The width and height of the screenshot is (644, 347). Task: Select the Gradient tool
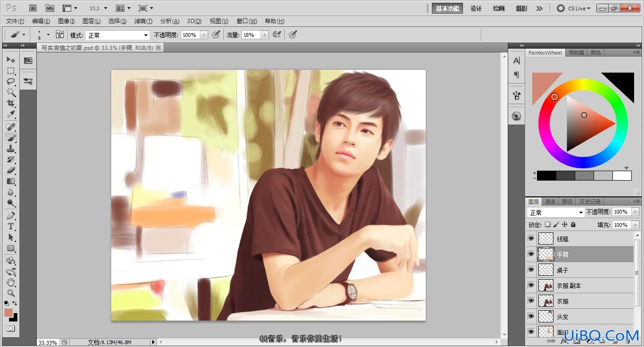(11, 181)
